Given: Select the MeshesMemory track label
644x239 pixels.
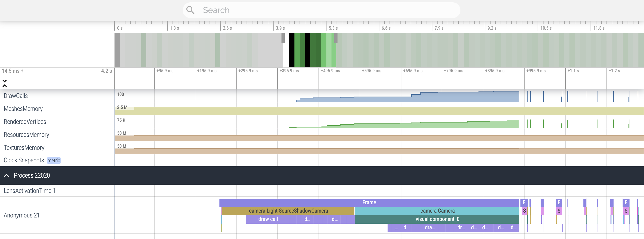Looking at the screenshot, I should 23,109.
